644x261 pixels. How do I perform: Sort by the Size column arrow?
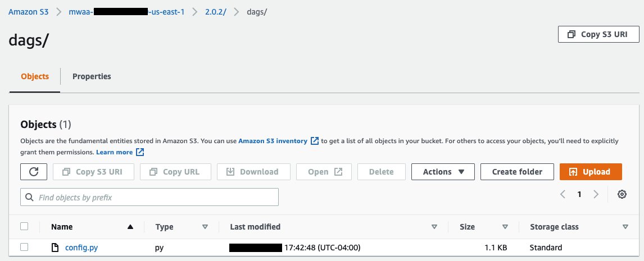(x=505, y=227)
